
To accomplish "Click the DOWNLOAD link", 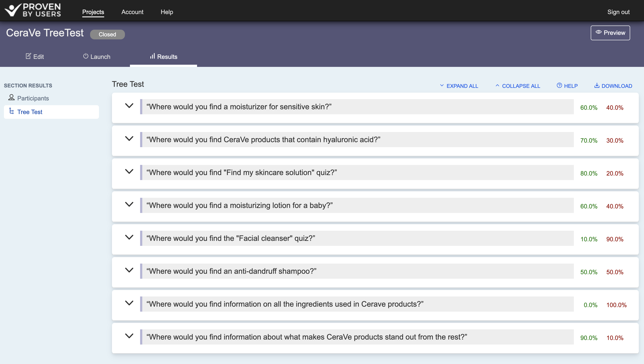I will [613, 86].
